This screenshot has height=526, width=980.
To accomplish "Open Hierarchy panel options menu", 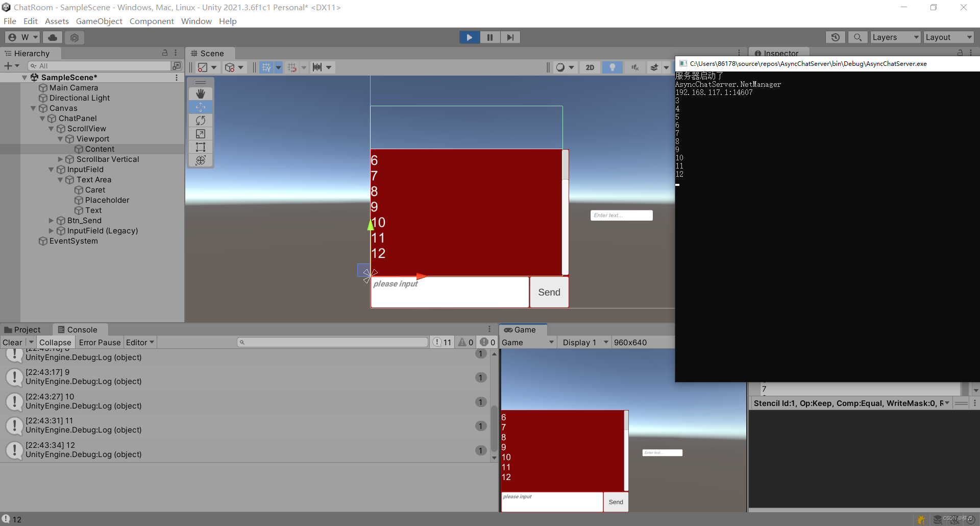I will (x=176, y=53).
